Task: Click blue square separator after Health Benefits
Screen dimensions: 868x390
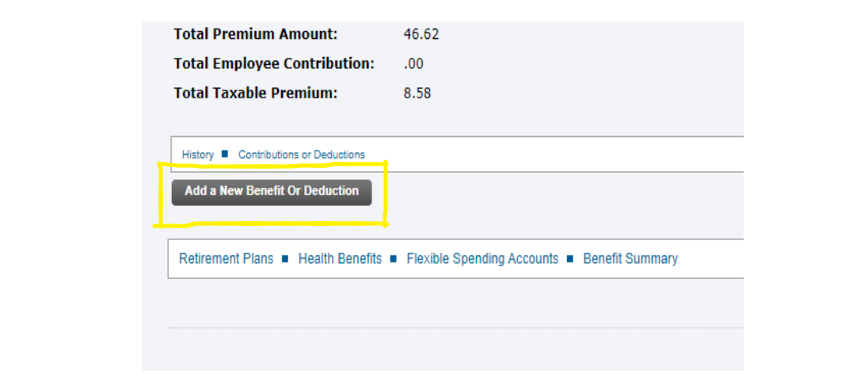Action: (x=394, y=258)
